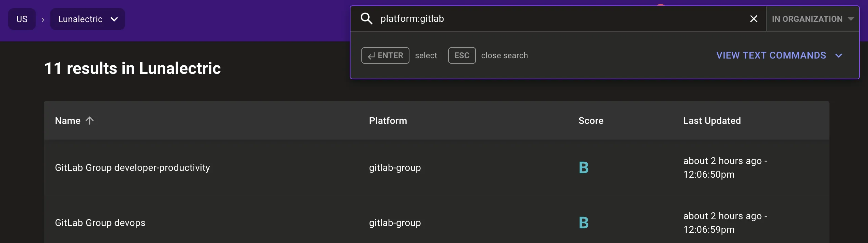Select the US region badge
The height and width of the screenshot is (243, 868).
[22, 19]
